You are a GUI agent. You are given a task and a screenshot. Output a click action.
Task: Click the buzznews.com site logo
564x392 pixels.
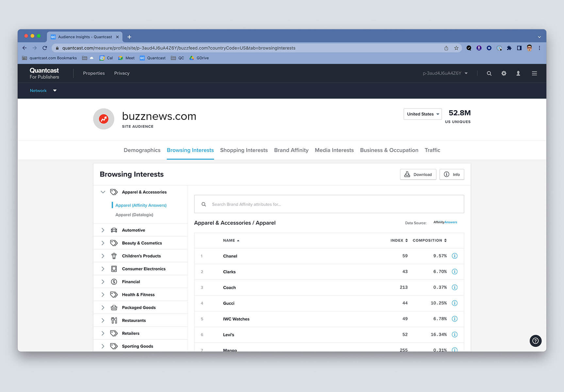click(x=104, y=119)
